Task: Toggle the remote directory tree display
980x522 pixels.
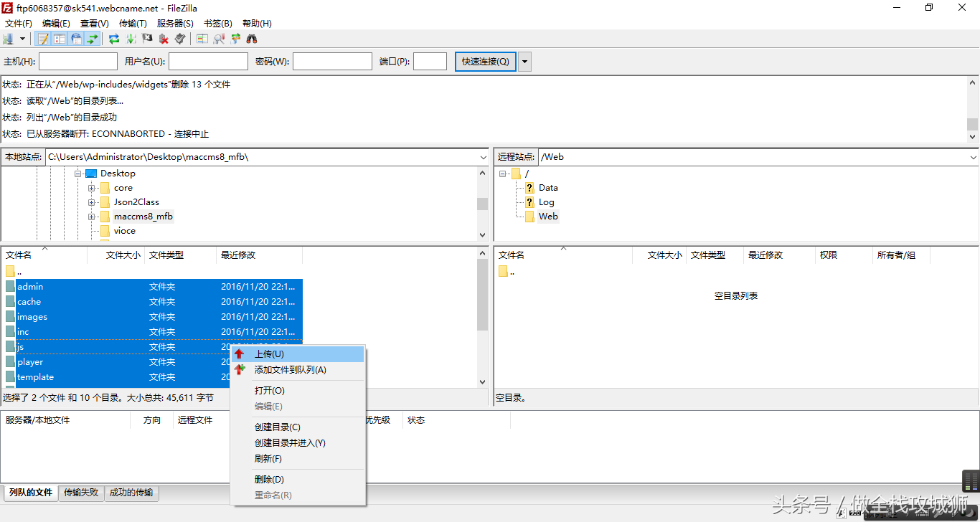Action: click(x=76, y=39)
